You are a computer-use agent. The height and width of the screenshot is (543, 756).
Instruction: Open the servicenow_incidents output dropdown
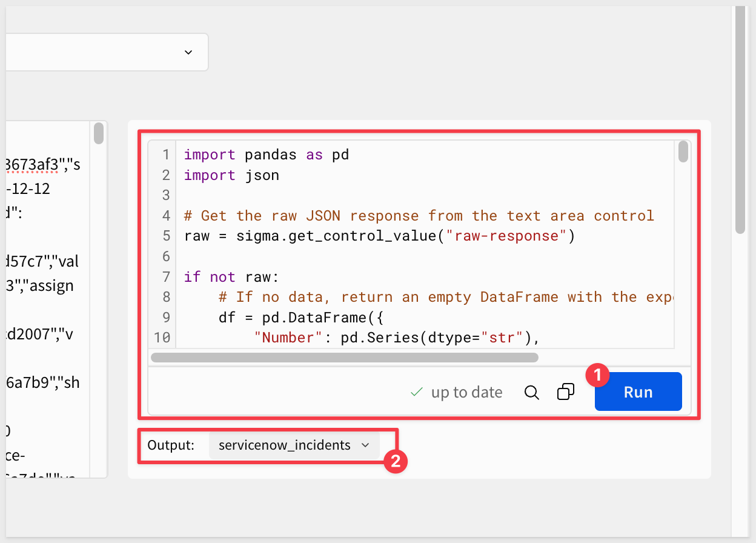[294, 445]
